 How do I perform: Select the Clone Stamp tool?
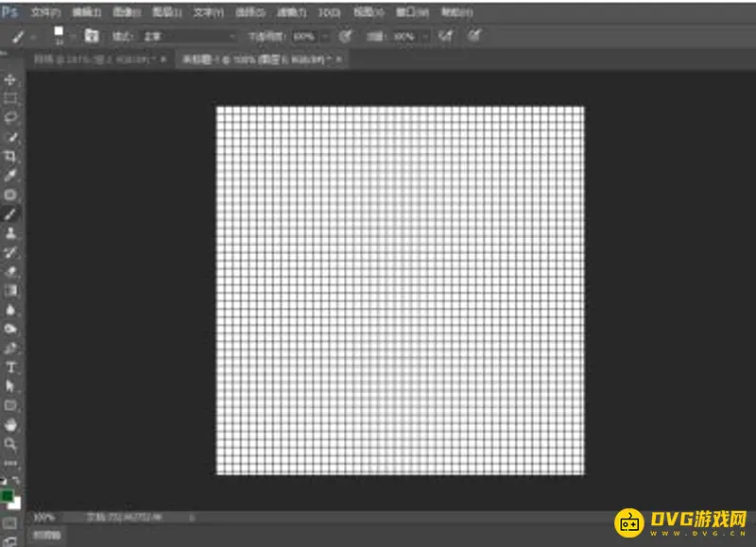[x=10, y=232]
